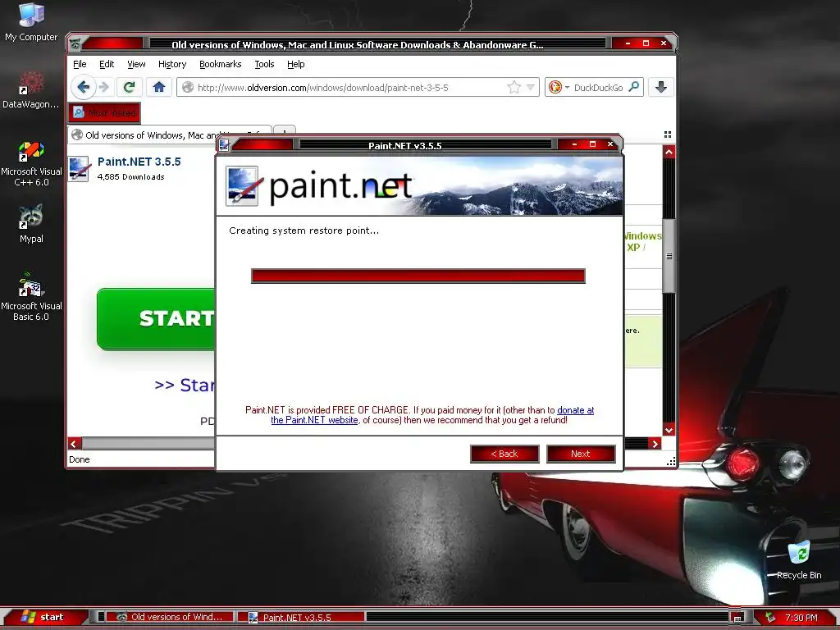Open the View menu
840x630 pixels.
point(136,64)
